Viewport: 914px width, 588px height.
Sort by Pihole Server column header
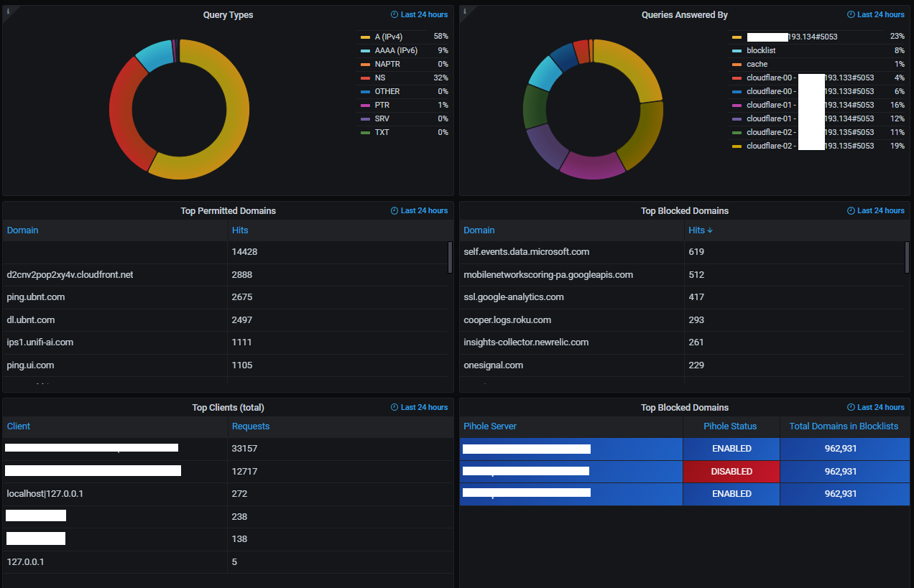(x=489, y=426)
